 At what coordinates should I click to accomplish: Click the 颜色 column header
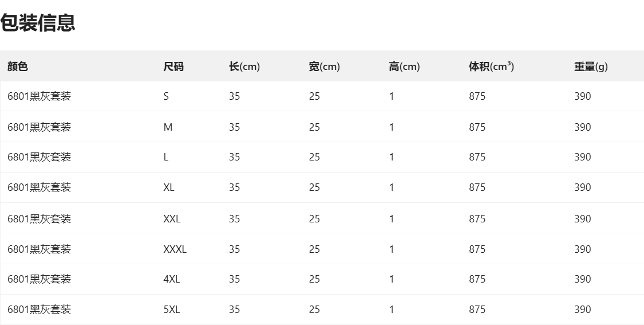(18, 66)
